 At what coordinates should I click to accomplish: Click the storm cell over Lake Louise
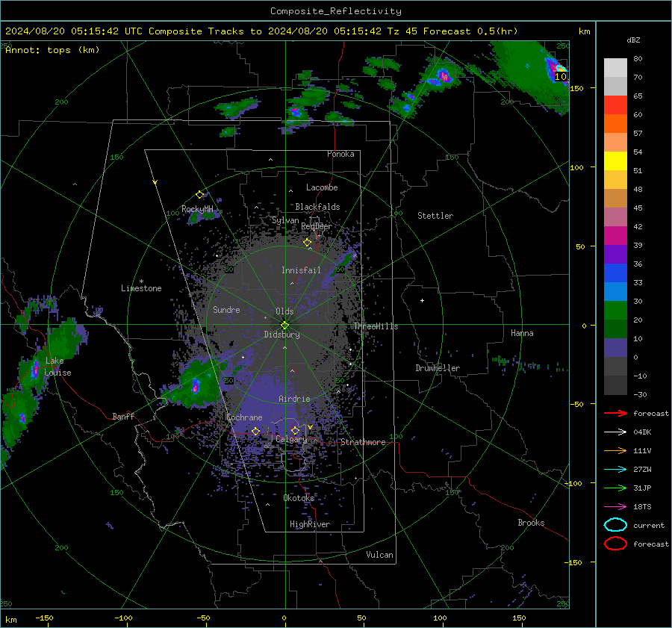point(35,370)
